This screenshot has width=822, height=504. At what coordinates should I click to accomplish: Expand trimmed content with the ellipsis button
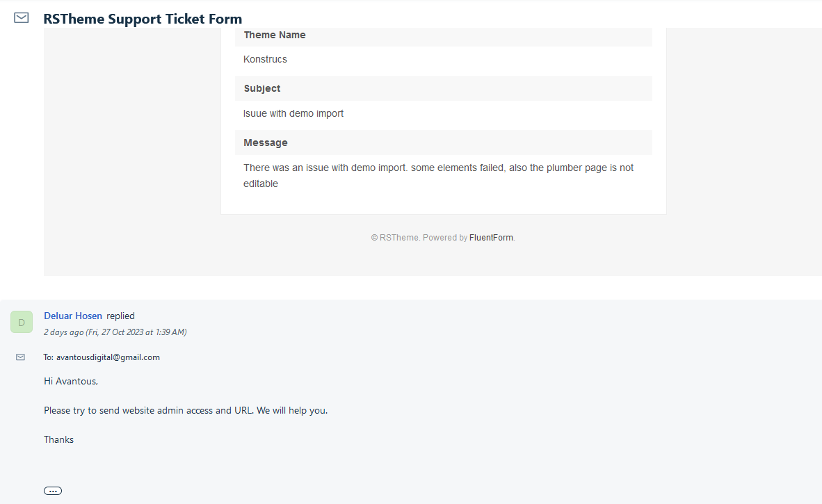tap(53, 491)
